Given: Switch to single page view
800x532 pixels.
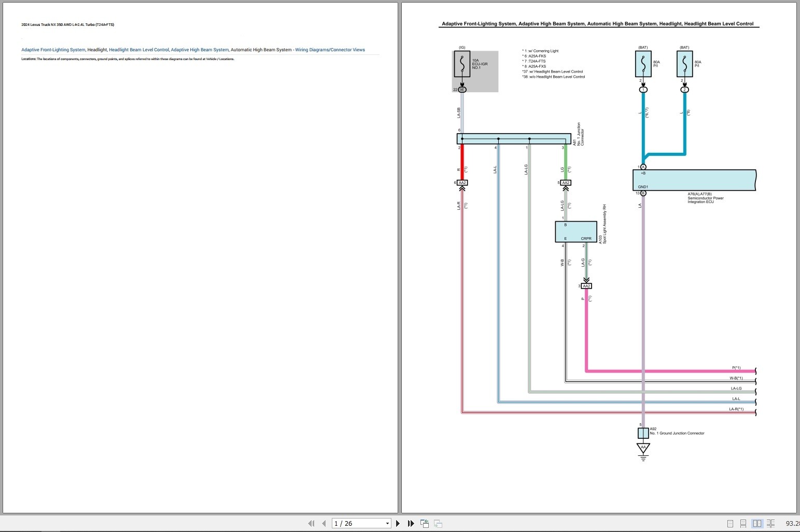Looking at the screenshot, I should point(730,524).
